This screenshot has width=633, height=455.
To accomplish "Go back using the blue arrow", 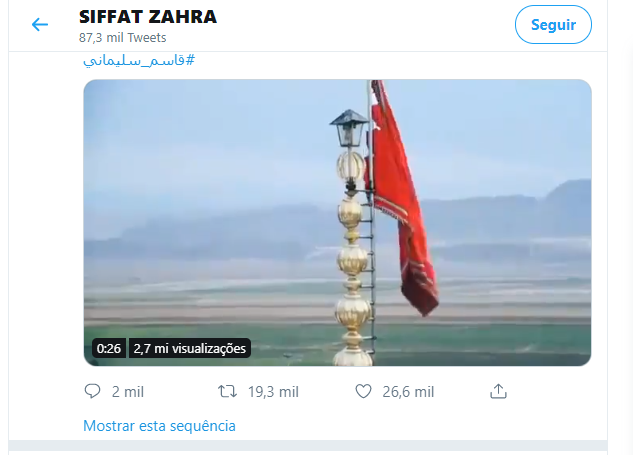I will [x=40, y=25].
